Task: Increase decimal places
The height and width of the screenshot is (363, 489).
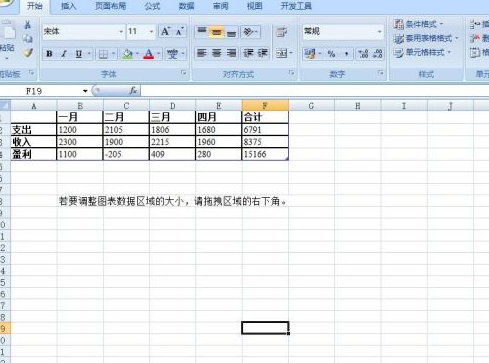Action: pos(363,54)
